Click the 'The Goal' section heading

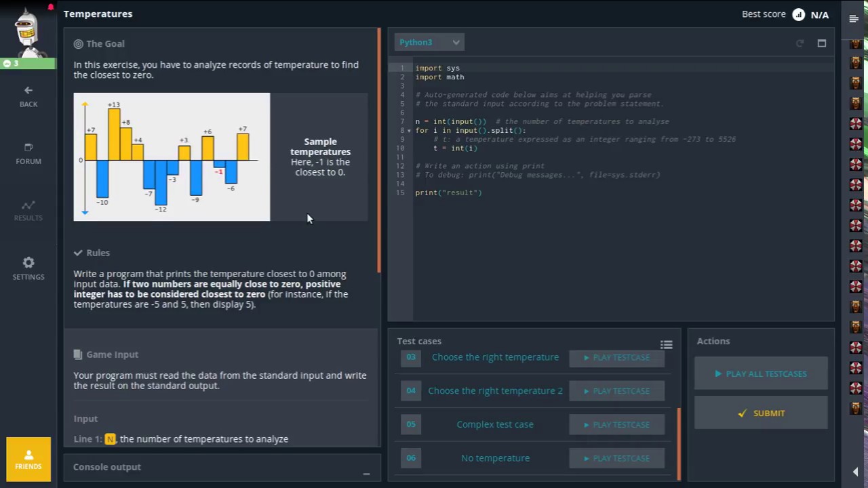point(105,43)
